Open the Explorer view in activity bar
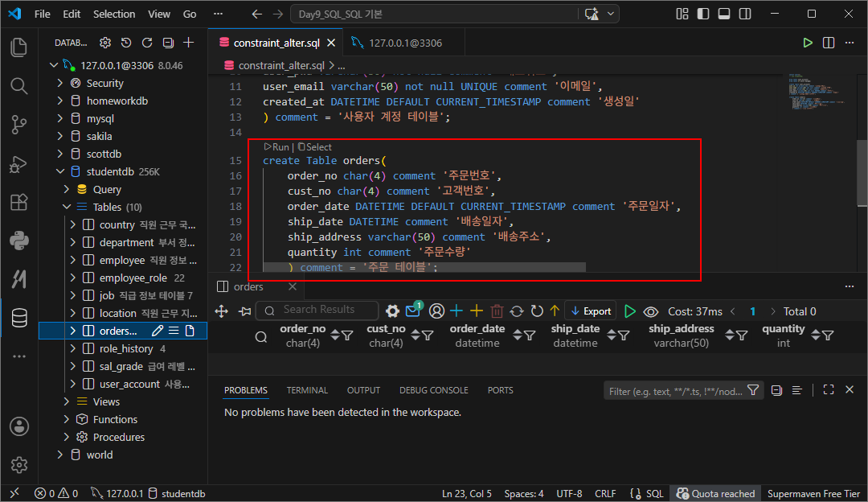This screenshot has width=868, height=502. click(x=18, y=47)
